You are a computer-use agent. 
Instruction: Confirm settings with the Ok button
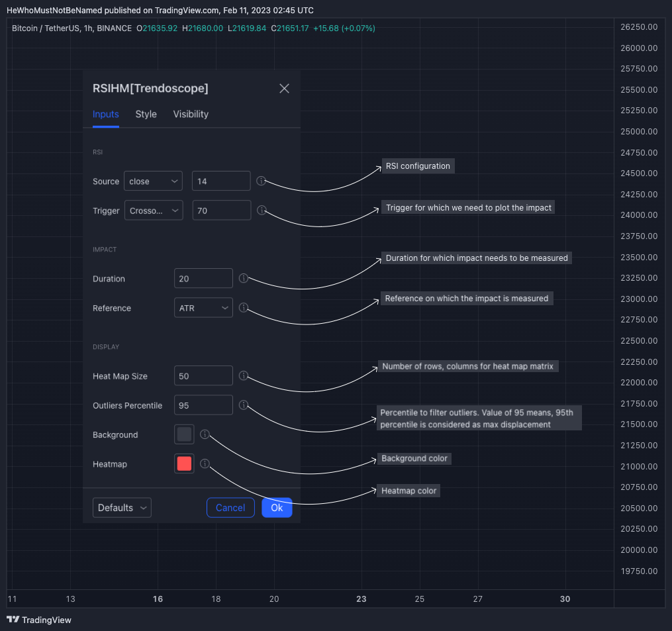click(x=277, y=508)
